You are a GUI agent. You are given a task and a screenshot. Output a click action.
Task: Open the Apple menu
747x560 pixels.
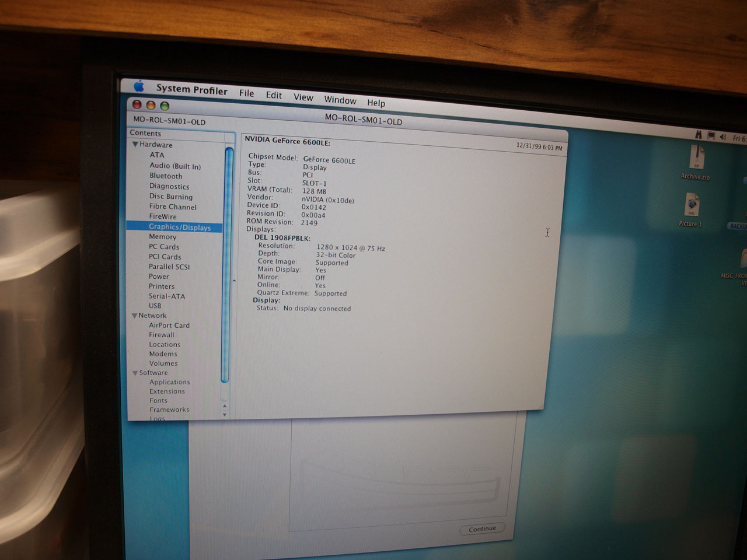click(x=139, y=86)
